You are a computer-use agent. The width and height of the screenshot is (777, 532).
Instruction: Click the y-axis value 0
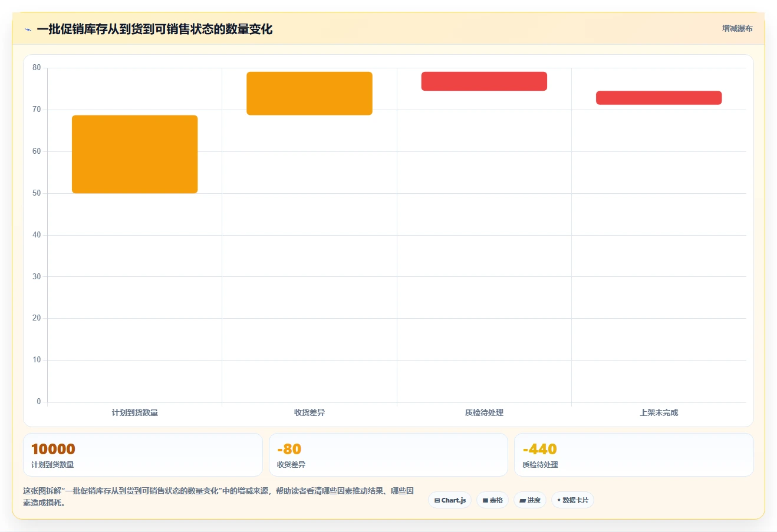pyautogui.click(x=39, y=402)
